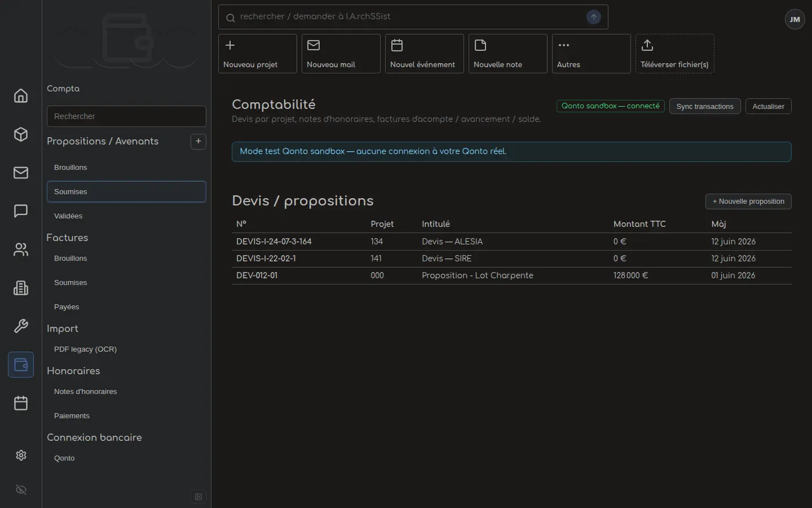The height and width of the screenshot is (508, 812).
Task: Open the building icon in sidebar
Action: click(x=21, y=288)
